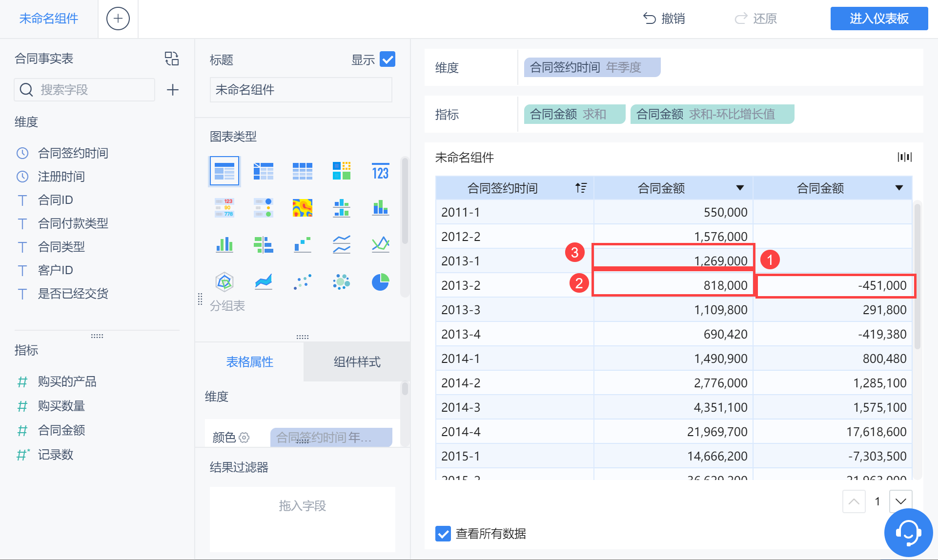Click the 撤销 undo button
Image resolution: width=938 pixels, height=560 pixels.
[x=664, y=19]
